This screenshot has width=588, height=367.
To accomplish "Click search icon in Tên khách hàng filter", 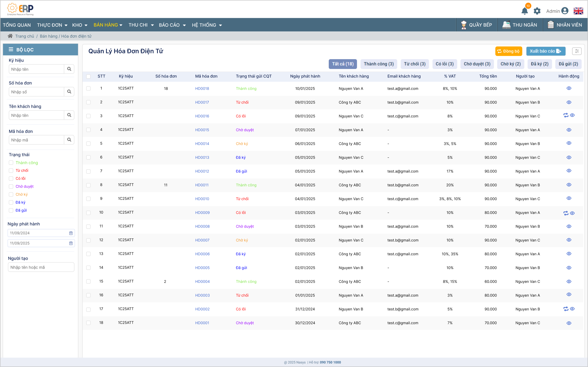I will tap(69, 115).
